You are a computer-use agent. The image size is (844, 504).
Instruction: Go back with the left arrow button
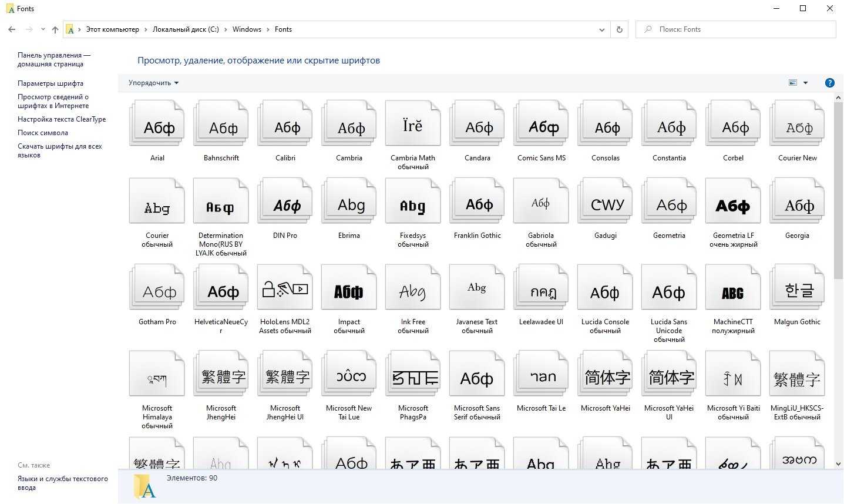click(12, 29)
